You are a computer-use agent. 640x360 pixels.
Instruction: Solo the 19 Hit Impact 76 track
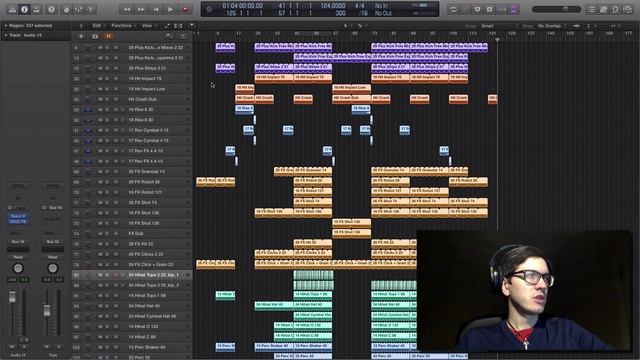tap(108, 78)
